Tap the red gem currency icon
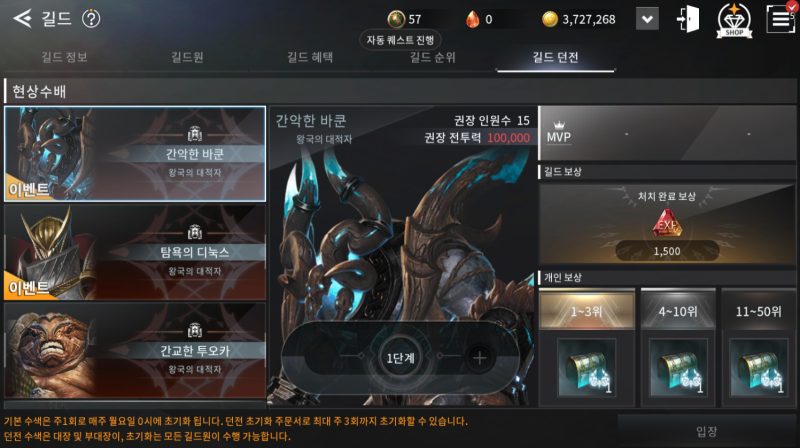 [472, 19]
